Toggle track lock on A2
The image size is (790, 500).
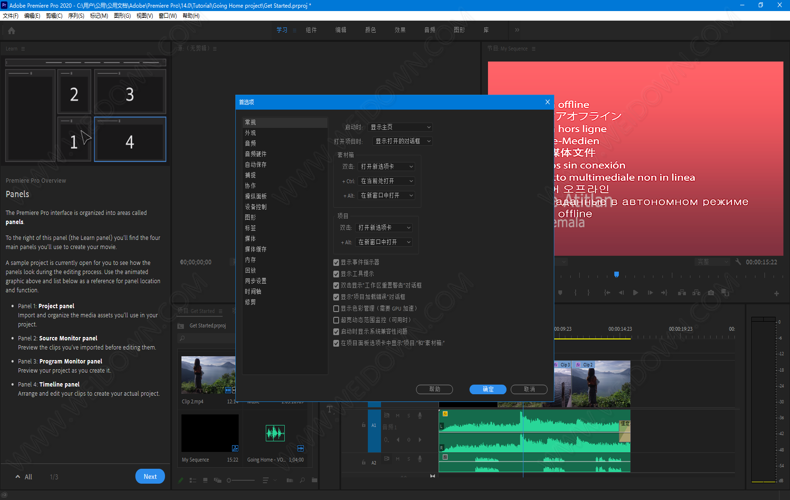(363, 462)
